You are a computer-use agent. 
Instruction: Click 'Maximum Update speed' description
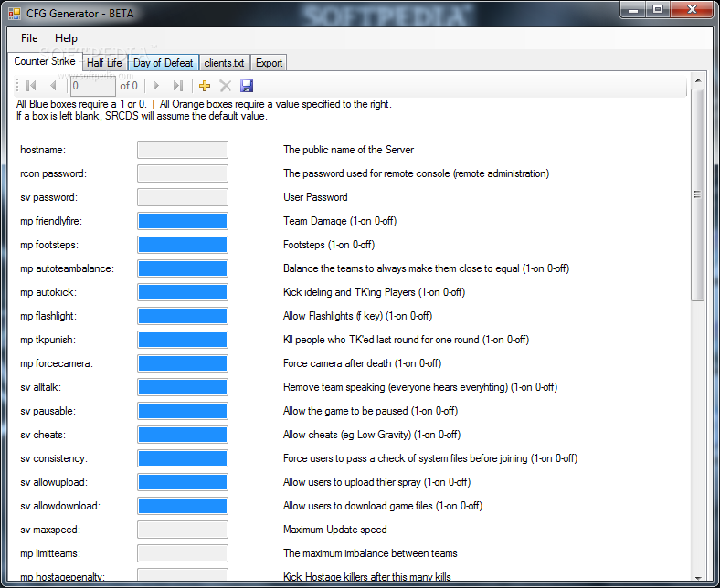tap(334, 530)
